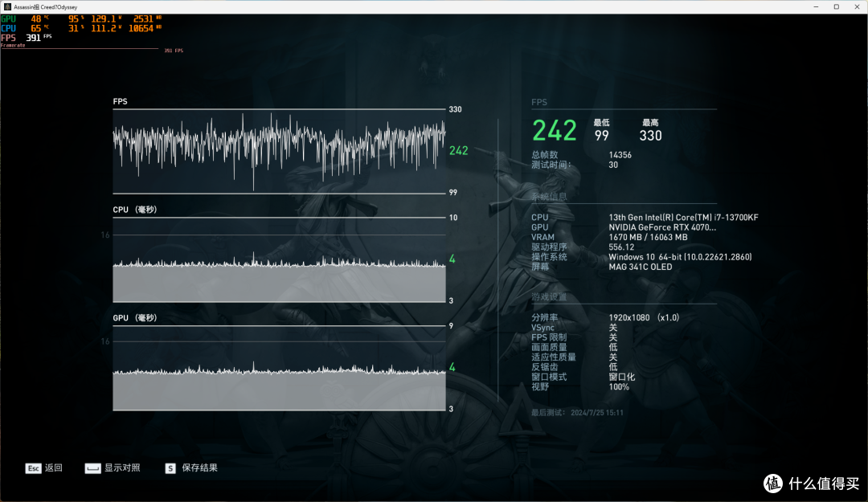Click the 测试时间 value 30
The image size is (868, 502).
pos(613,165)
